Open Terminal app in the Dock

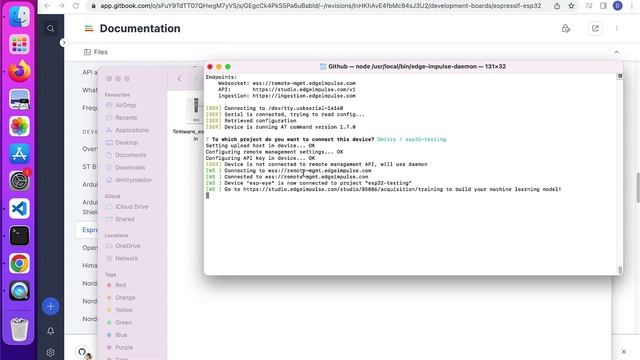pyautogui.click(x=19, y=236)
